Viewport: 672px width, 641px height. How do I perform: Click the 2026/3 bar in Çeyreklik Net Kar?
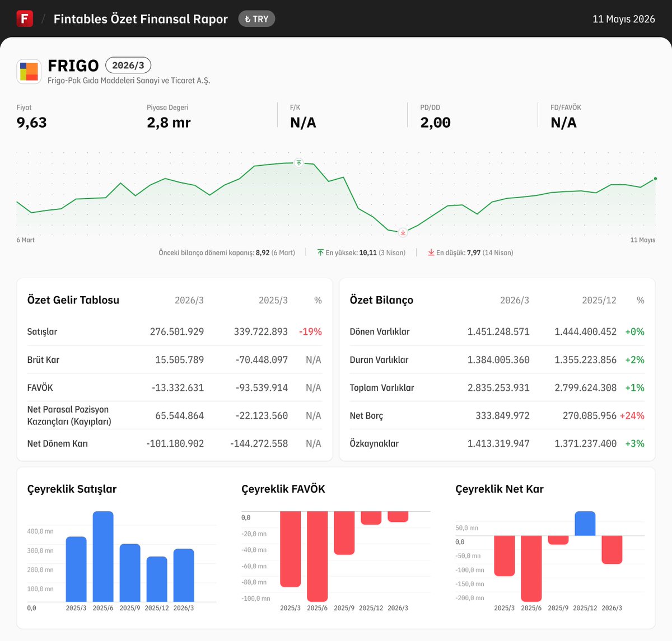[612, 550]
